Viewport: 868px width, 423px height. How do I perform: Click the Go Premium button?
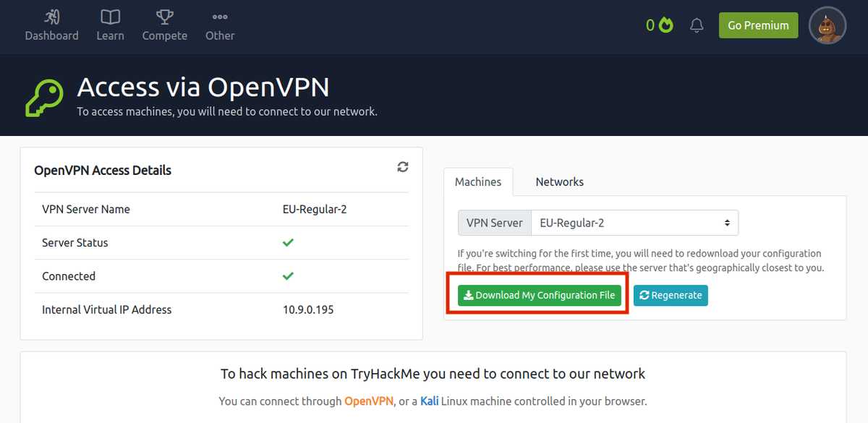pyautogui.click(x=758, y=25)
